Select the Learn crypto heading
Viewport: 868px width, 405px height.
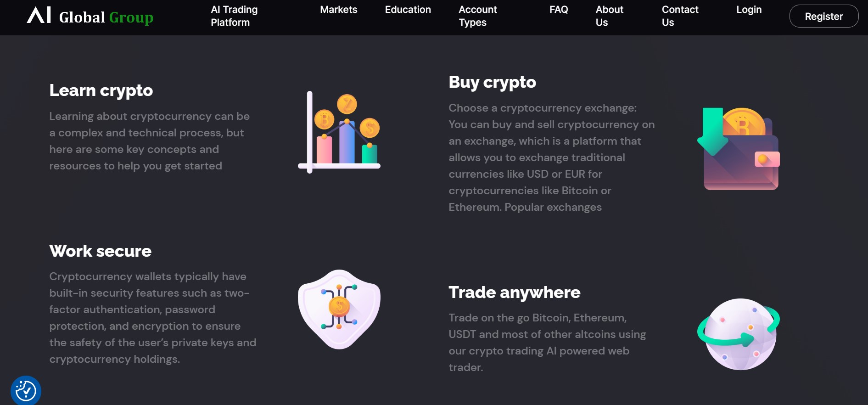point(101,90)
